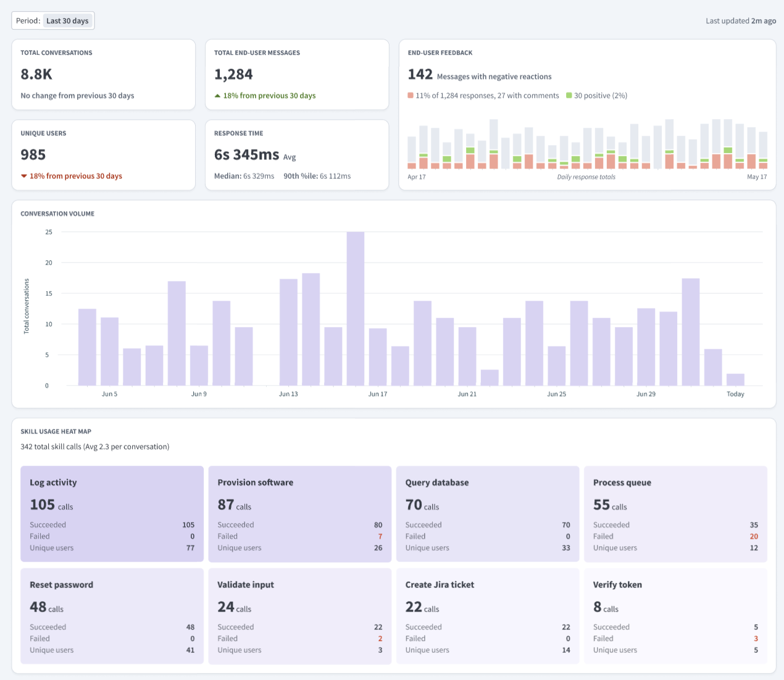Click succeeded "22" in Create Jira ticket

click(x=566, y=628)
